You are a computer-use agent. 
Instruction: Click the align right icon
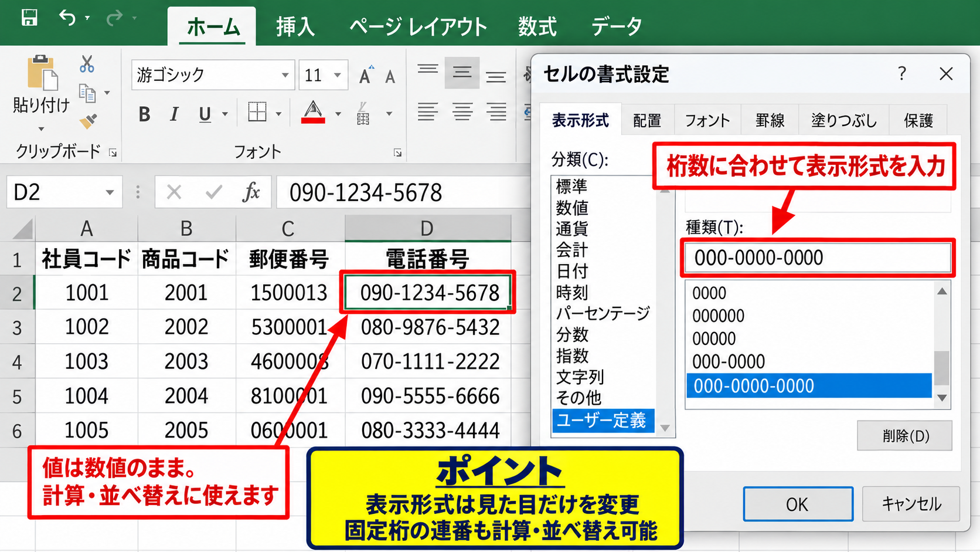coord(496,111)
